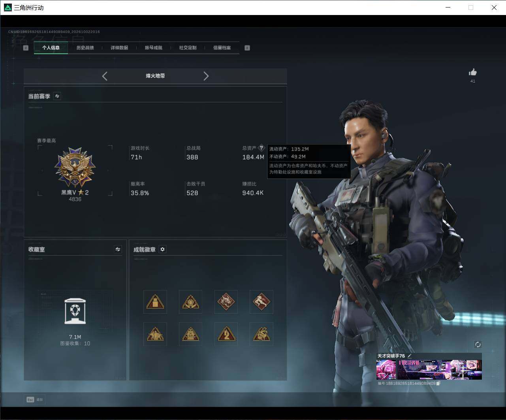The height and width of the screenshot is (420, 506).
Task: Select the hands holding gem triangle badge
Action: 190,302
